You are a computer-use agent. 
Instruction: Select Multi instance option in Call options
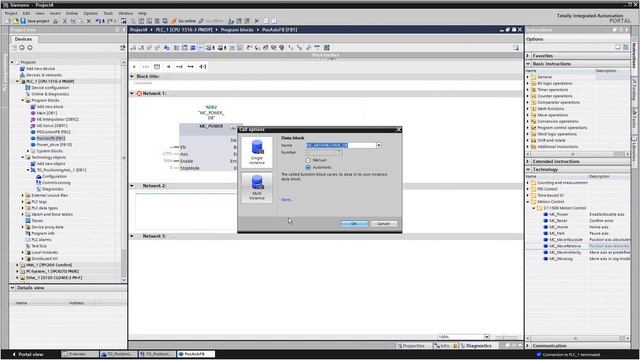tap(257, 187)
